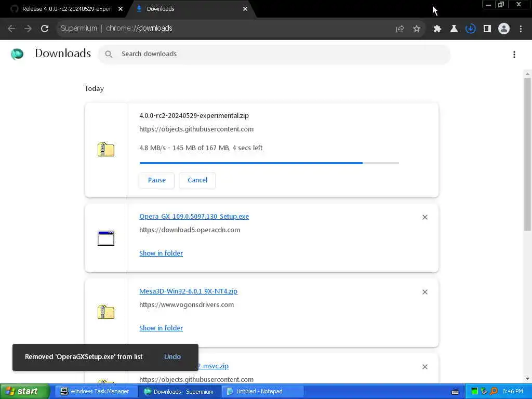This screenshot has width=532, height=399.
Task: Show Mesa3D zip in folder
Action: coord(161,328)
